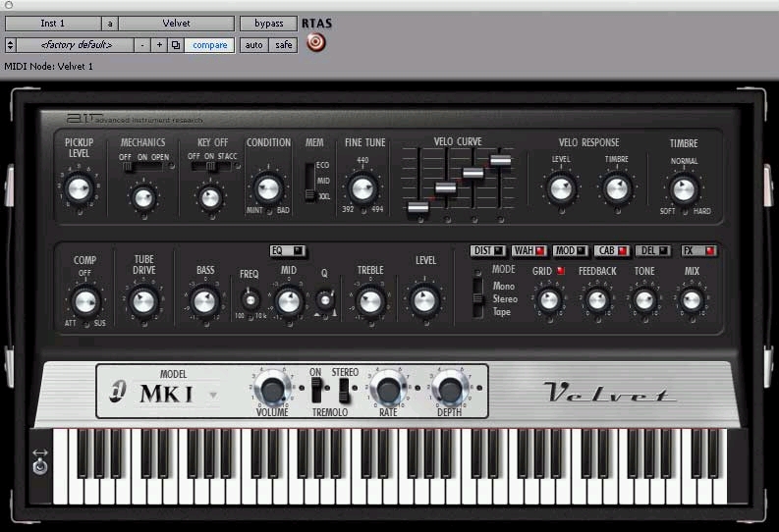Click the tremolo Rate knob

[x=388, y=390]
